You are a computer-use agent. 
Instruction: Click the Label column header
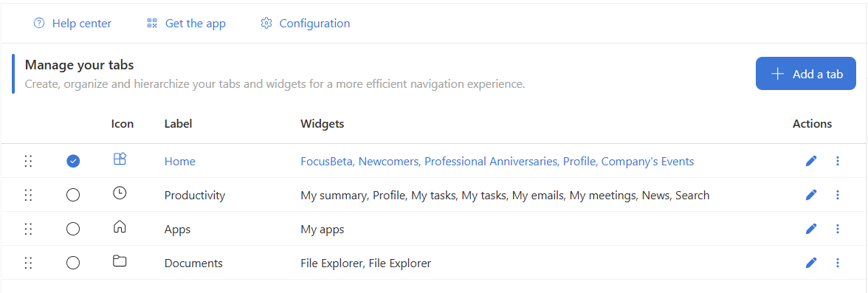pyautogui.click(x=179, y=124)
